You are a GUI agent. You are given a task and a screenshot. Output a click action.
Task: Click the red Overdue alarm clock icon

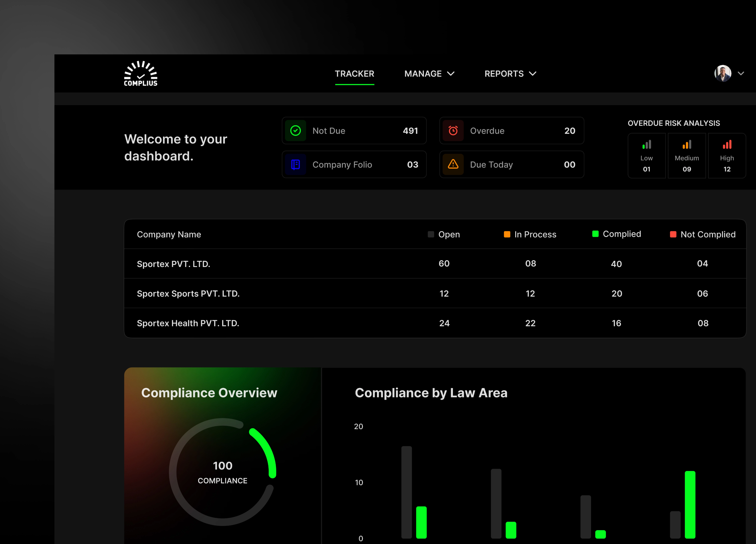pos(453,131)
